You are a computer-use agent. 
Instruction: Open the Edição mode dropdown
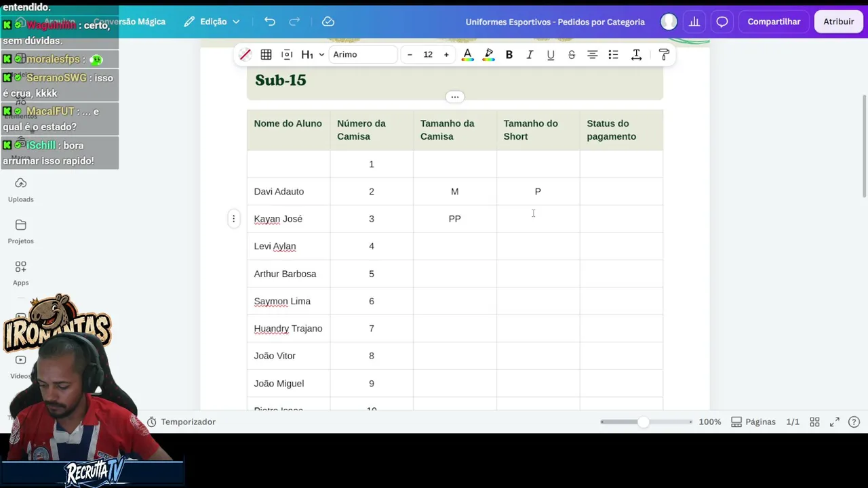pyautogui.click(x=212, y=22)
